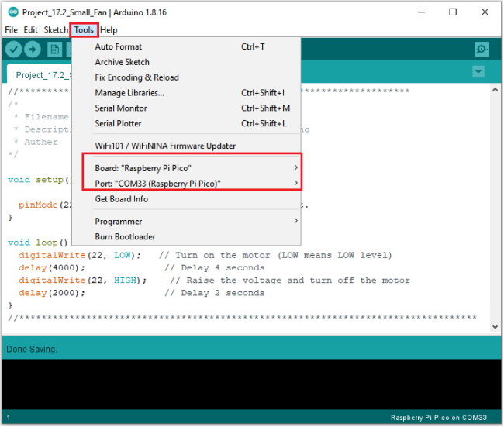504x427 pixels.
Task: Expand the Port: "COM33 (Raspberry Pi Pico)" submenu
Action: [196, 184]
